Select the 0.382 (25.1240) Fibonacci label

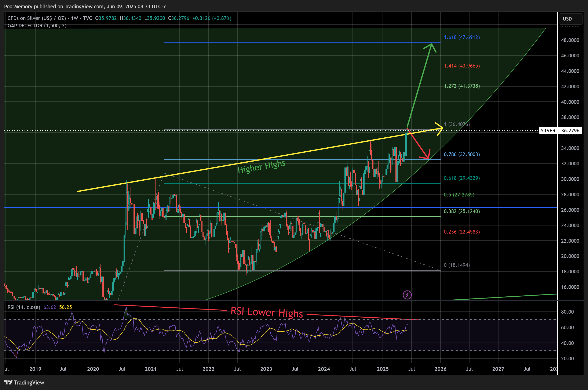click(x=462, y=211)
